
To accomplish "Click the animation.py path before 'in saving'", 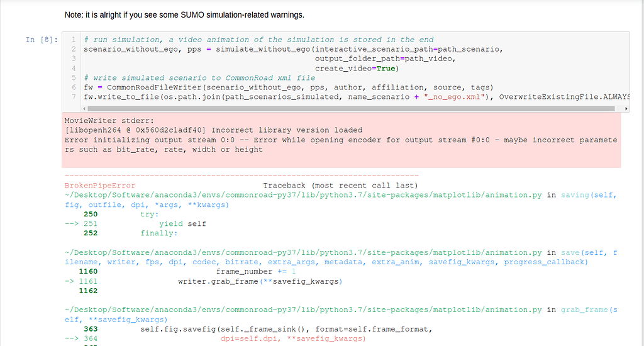I will [303, 195].
